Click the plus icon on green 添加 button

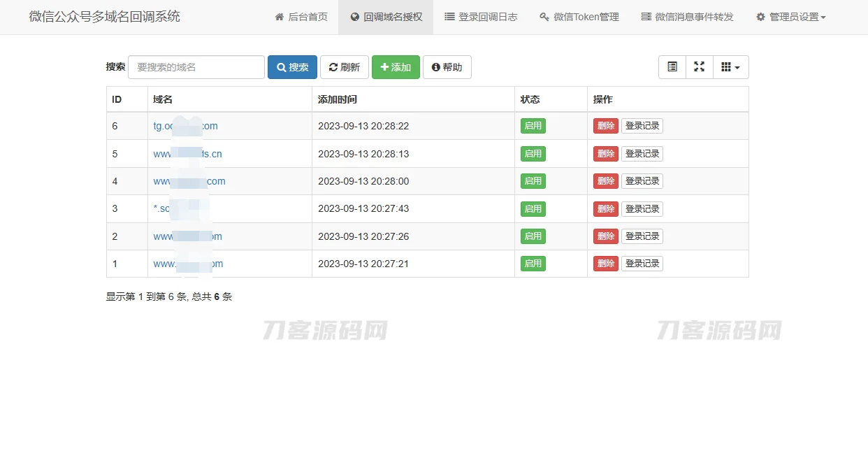[384, 66]
